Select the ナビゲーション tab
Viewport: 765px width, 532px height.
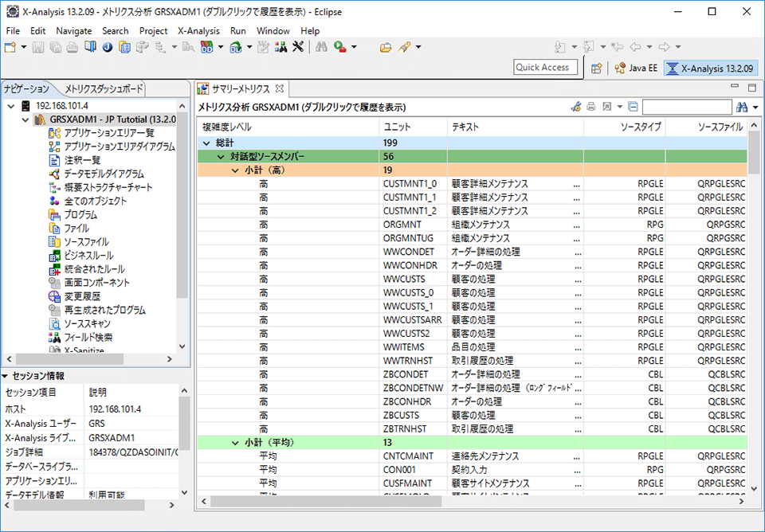point(26,88)
